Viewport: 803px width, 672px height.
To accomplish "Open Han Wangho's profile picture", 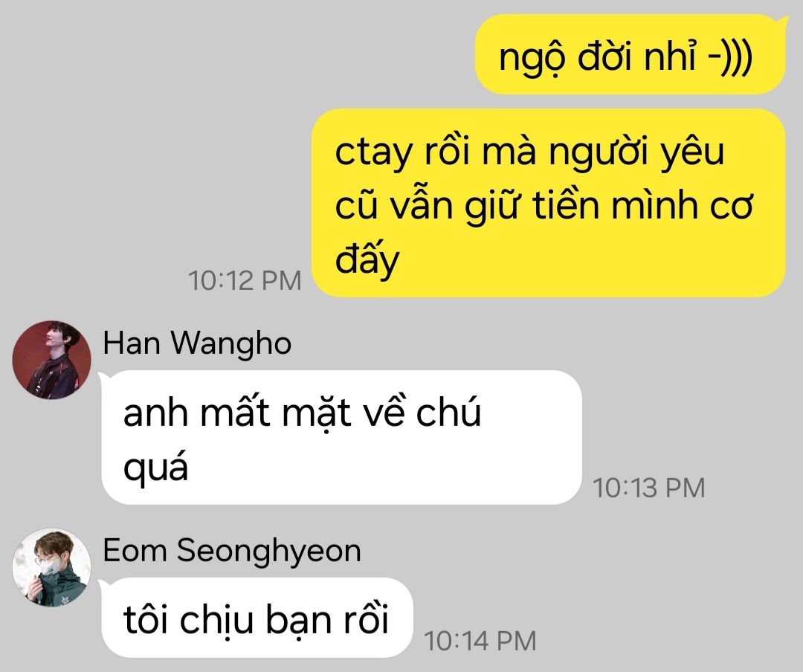I will point(52,360).
